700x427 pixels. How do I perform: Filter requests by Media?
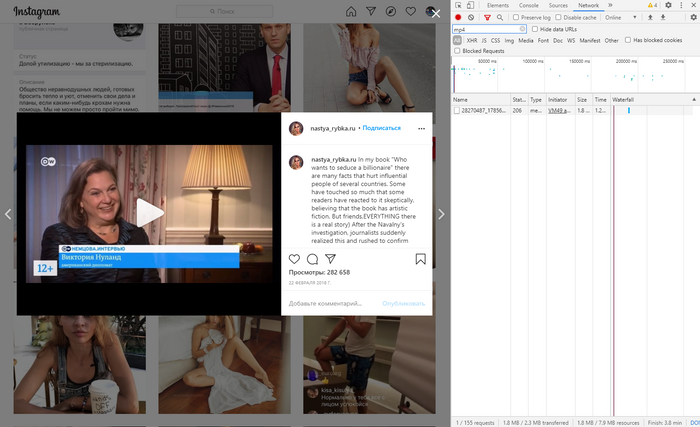(x=525, y=40)
